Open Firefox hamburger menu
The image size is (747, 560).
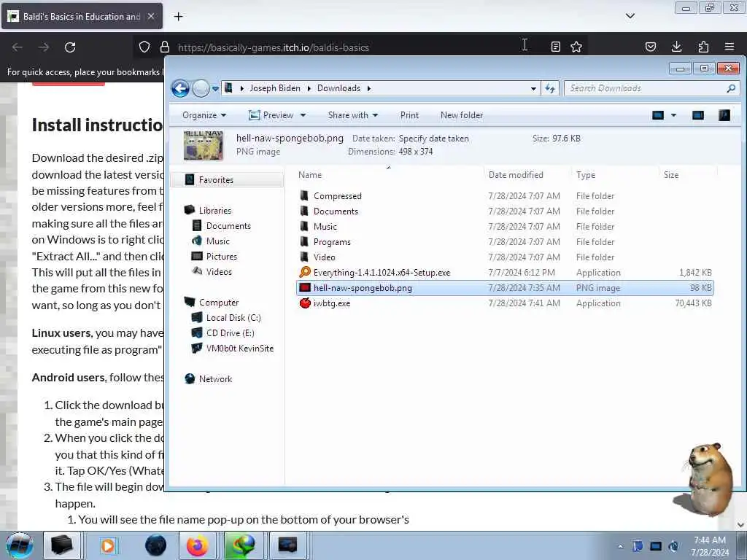tap(729, 47)
